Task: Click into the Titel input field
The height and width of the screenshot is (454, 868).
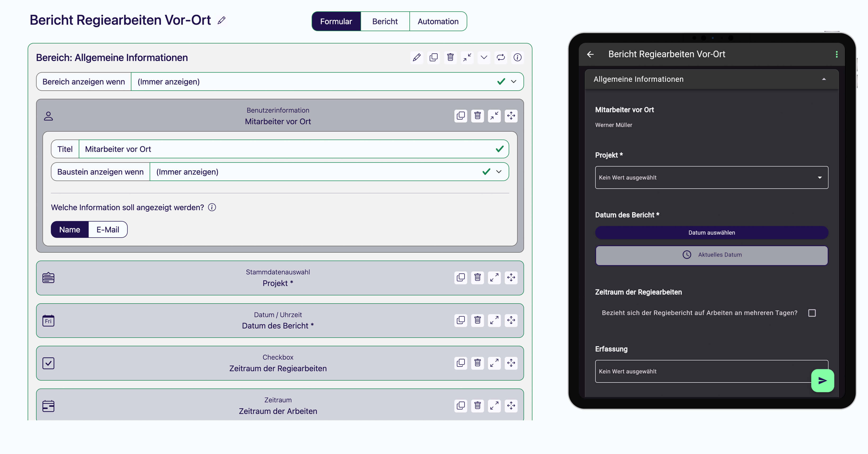Action: pos(286,149)
